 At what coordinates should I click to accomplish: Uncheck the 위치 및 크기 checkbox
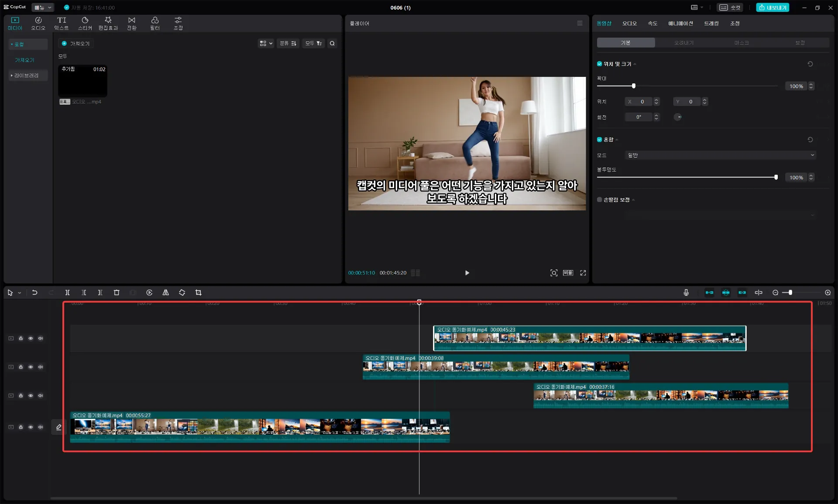point(600,64)
